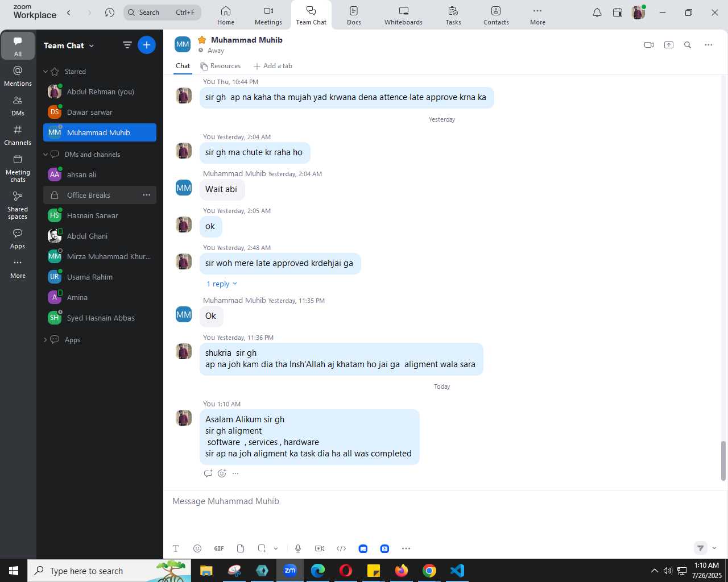Open send options dropdown arrow
The width and height of the screenshot is (728, 582).
tap(714, 548)
